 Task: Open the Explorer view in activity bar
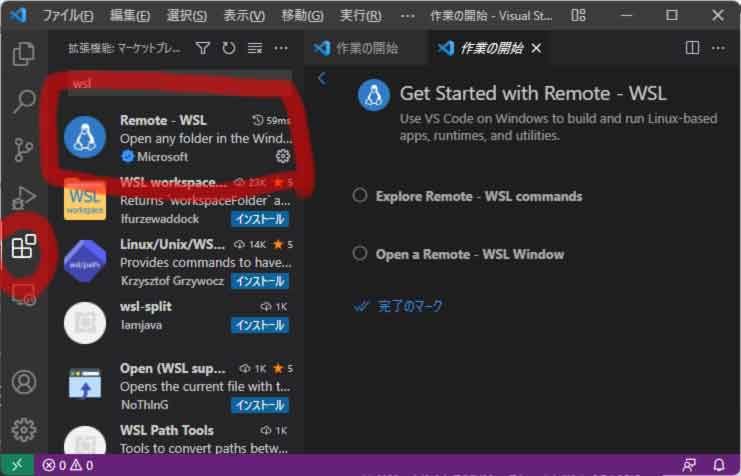(24, 54)
